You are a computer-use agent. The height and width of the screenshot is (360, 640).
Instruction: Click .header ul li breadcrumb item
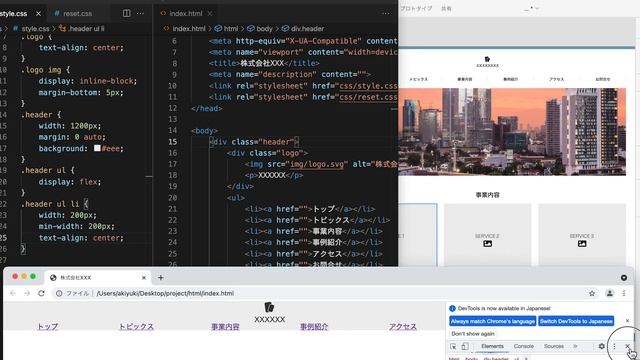click(86, 29)
